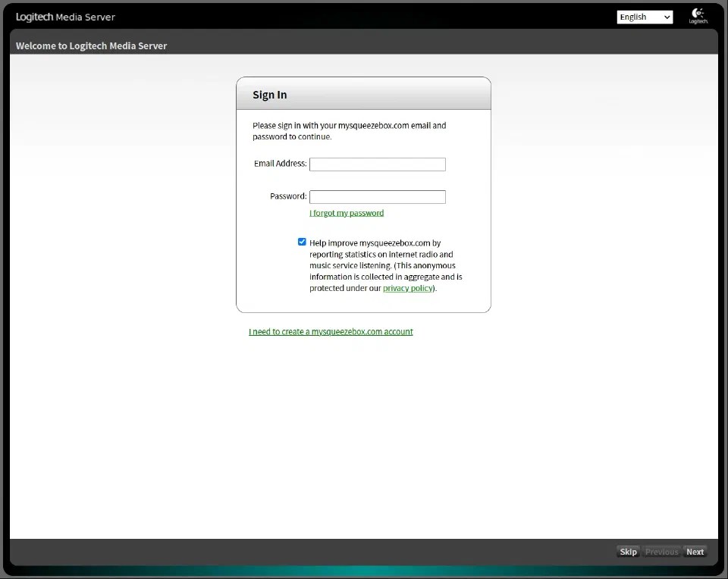This screenshot has width=728, height=579.
Task: Click the Logitech logo icon
Action: 698,16
